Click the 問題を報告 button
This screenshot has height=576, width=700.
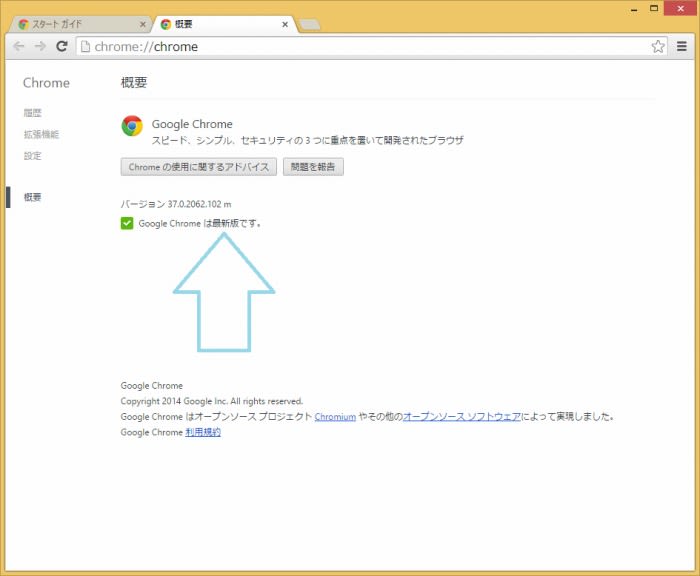pyautogui.click(x=313, y=167)
